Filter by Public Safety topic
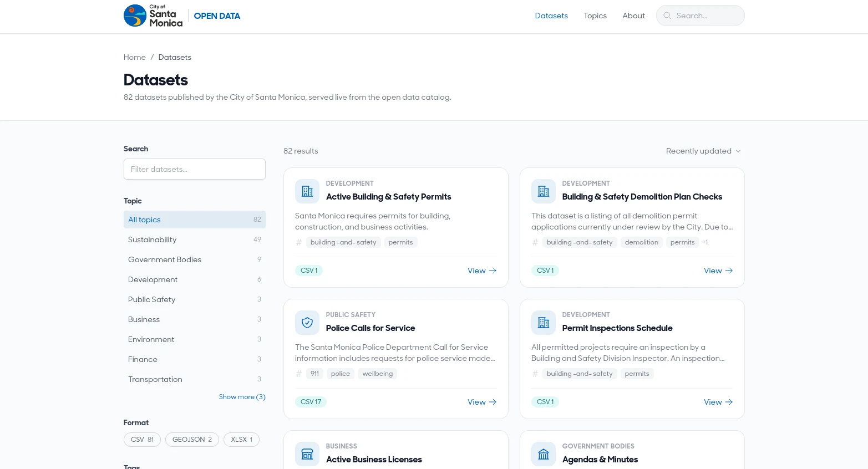 pos(195,299)
